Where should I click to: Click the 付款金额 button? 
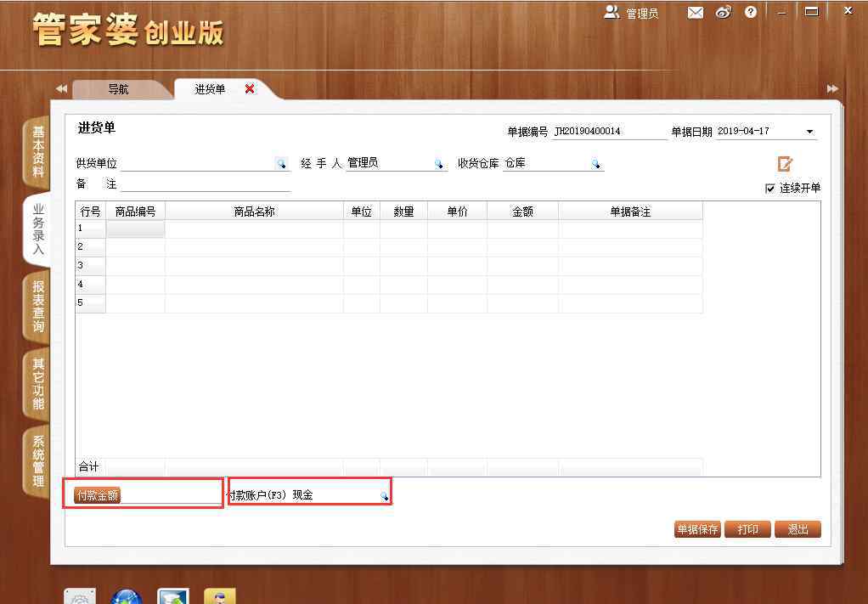coord(98,495)
